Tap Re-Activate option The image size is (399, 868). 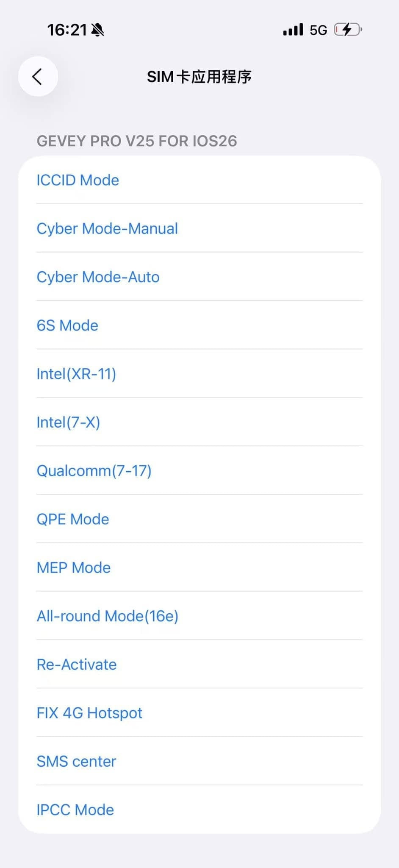(77, 665)
